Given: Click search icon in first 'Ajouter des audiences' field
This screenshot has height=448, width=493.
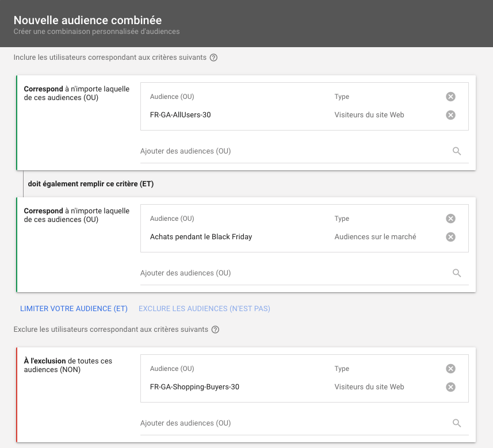Looking at the screenshot, I should (x=457, y=151).
